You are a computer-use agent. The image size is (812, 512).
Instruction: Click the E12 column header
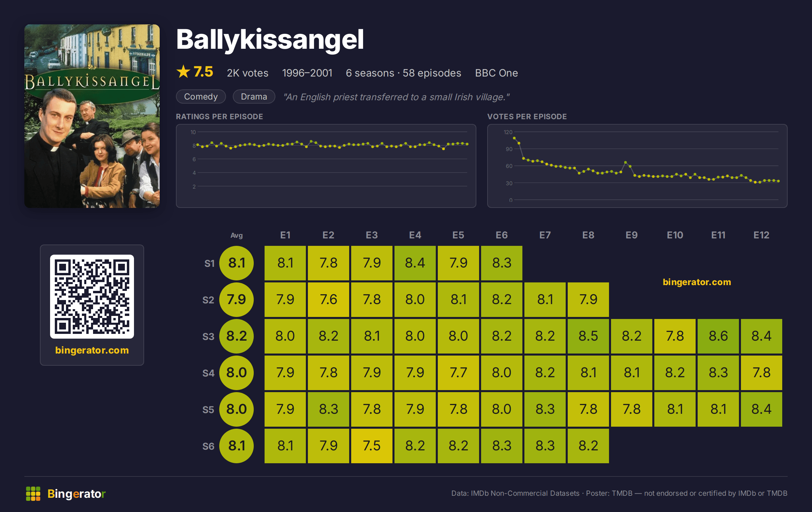pos(762,235)
